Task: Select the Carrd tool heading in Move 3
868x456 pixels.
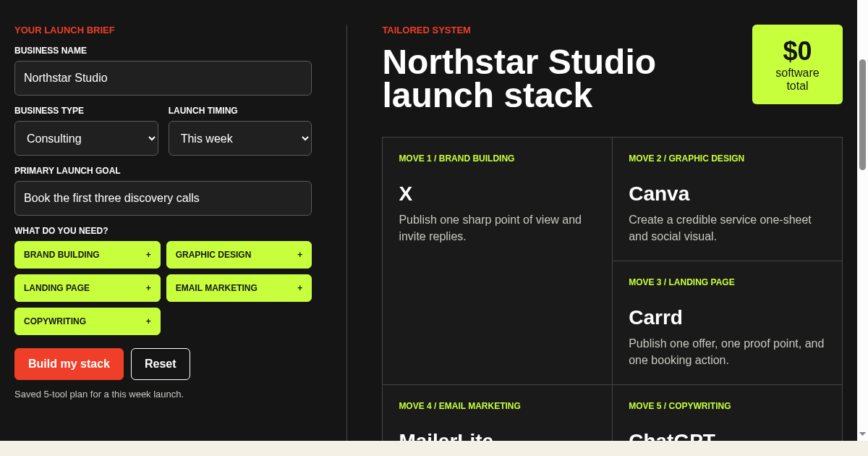Action: tap(655, 318)
